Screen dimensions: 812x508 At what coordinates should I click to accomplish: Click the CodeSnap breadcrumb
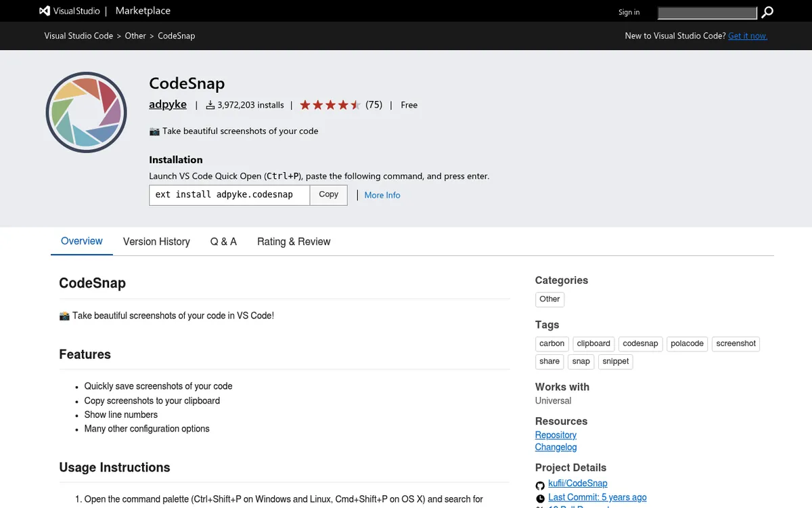(x=177, y=36)
